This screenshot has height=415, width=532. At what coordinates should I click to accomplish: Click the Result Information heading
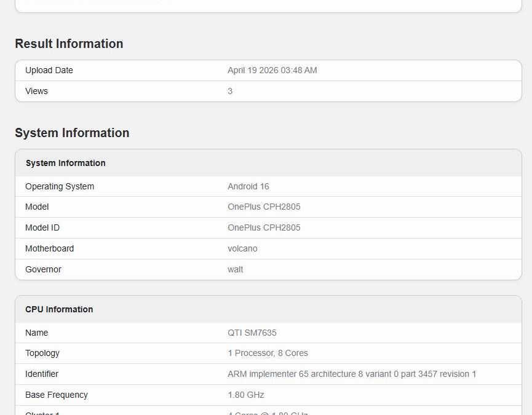(69, 44)
